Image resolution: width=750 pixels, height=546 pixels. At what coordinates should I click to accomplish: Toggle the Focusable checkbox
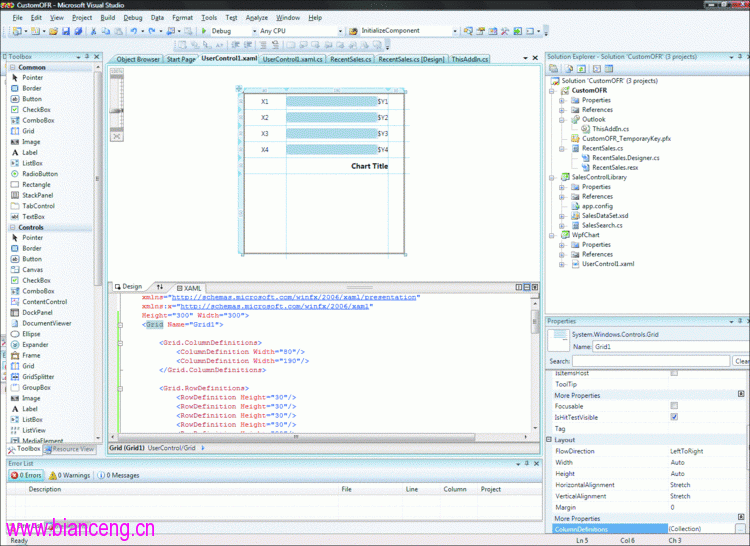(x=674, y=406)
